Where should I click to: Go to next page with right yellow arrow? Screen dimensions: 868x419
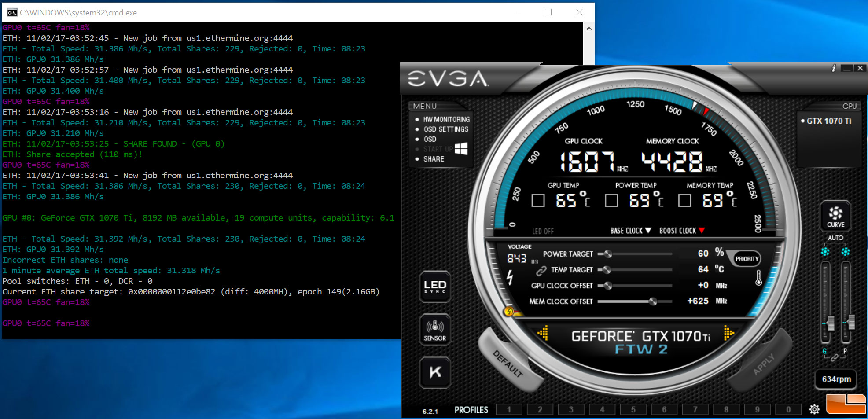click(x=728, y=333)
